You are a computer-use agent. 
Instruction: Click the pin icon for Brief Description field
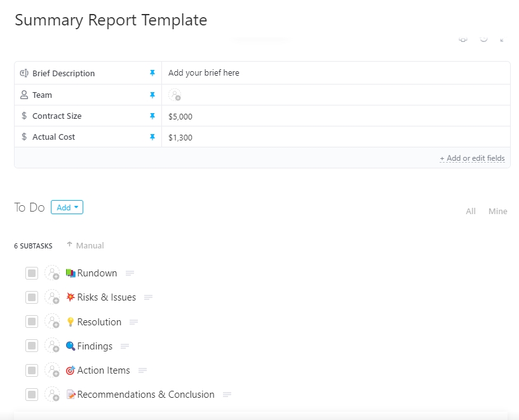tap(152, 73)
